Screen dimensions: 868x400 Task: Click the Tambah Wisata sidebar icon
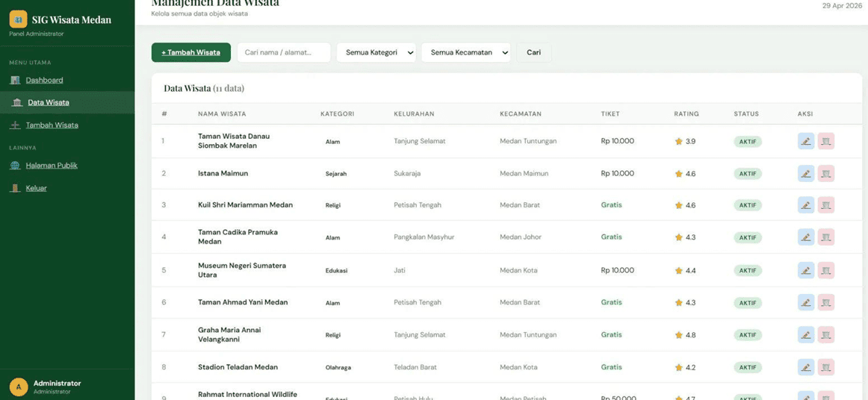[15, 125]
